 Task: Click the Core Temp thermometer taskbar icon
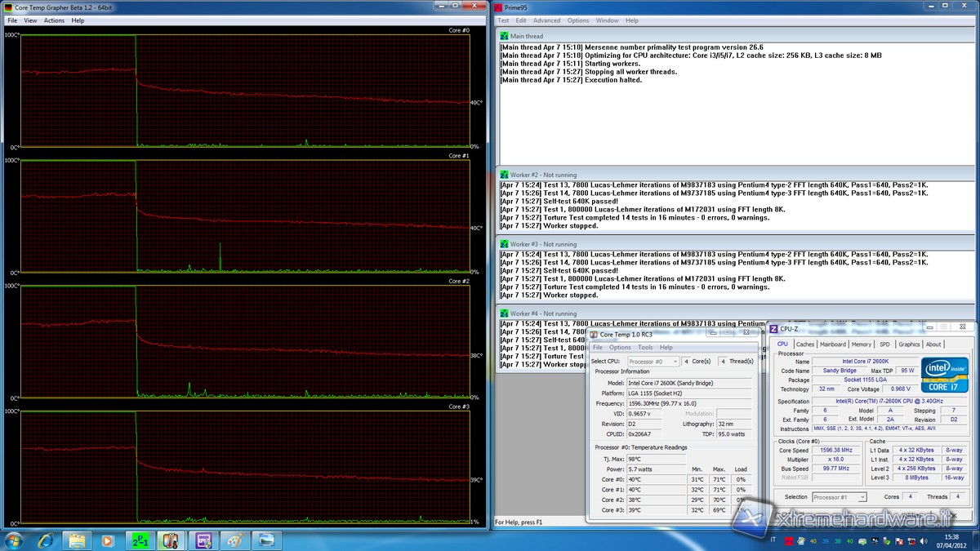(x=171, y=540)
